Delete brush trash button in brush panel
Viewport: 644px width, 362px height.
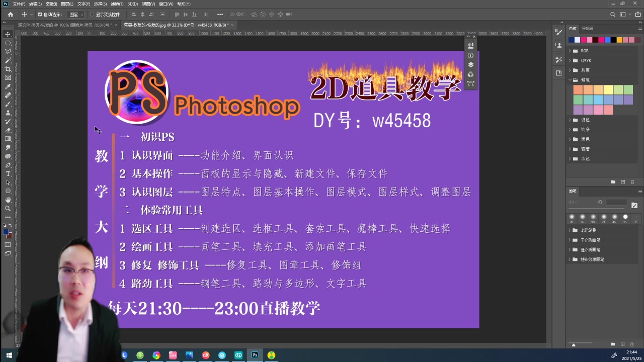(x=632, y=344)
